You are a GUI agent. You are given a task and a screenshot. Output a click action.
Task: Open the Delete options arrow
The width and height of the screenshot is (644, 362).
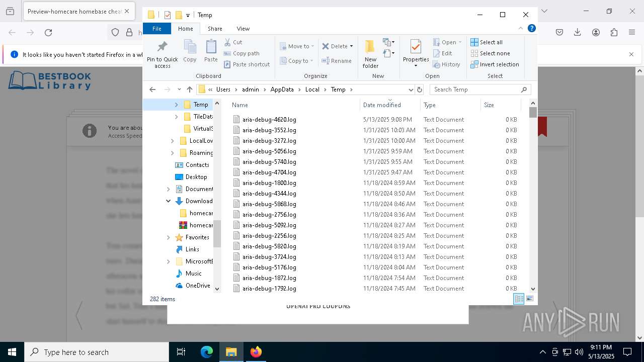[x=351, y=46]
